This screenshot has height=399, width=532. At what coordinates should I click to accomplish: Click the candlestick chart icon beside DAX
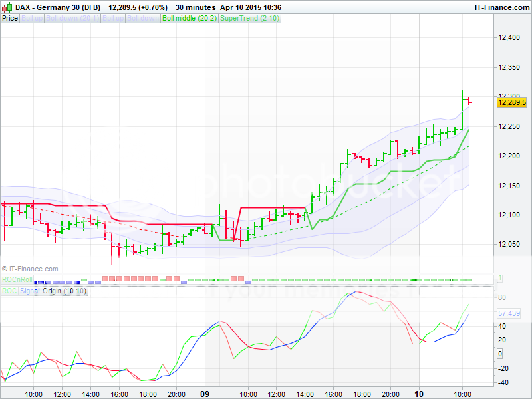[x=7, y=7]
